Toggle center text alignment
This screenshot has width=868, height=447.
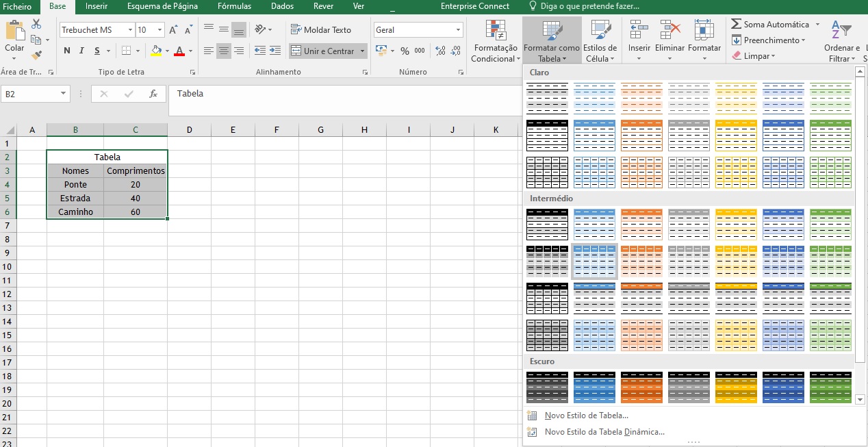(223, 51)
